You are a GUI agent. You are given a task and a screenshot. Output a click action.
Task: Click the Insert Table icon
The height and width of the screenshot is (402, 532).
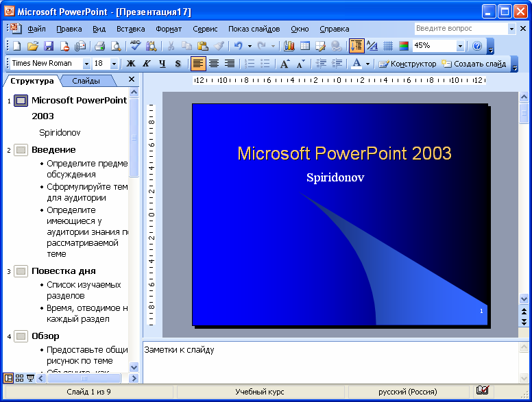304,47
